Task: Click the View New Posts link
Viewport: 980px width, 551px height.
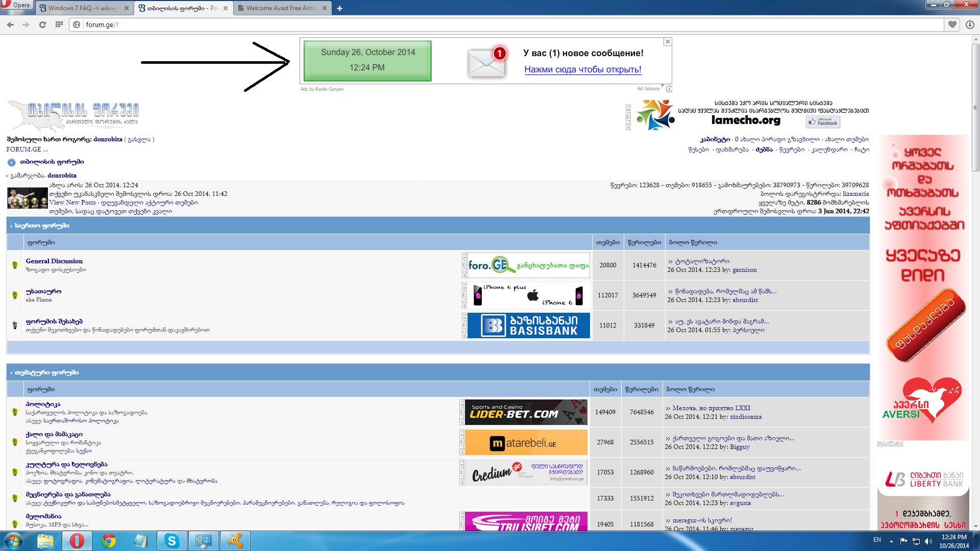Action: click(72, 203)
